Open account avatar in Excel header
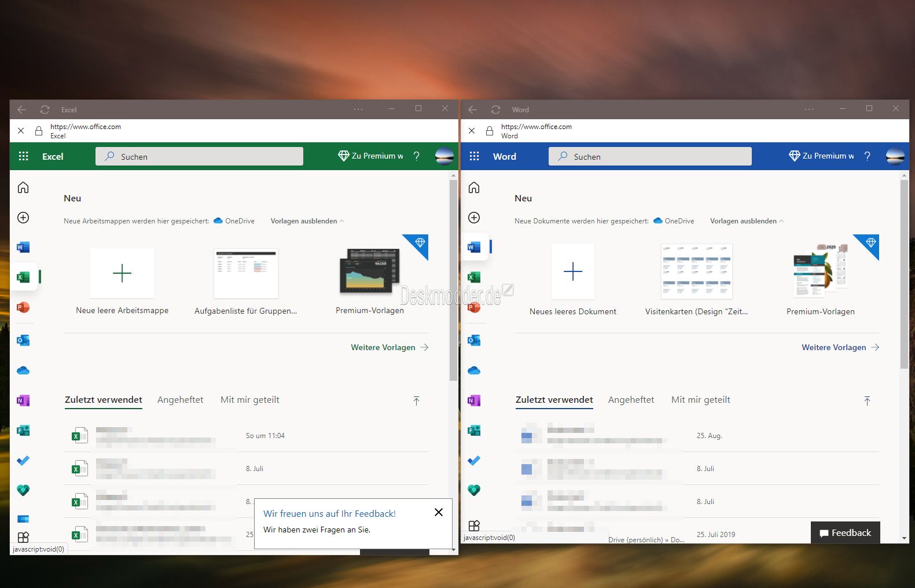This screenshot has height=588, width=915. pyautogui.click(x=444, y=156)
